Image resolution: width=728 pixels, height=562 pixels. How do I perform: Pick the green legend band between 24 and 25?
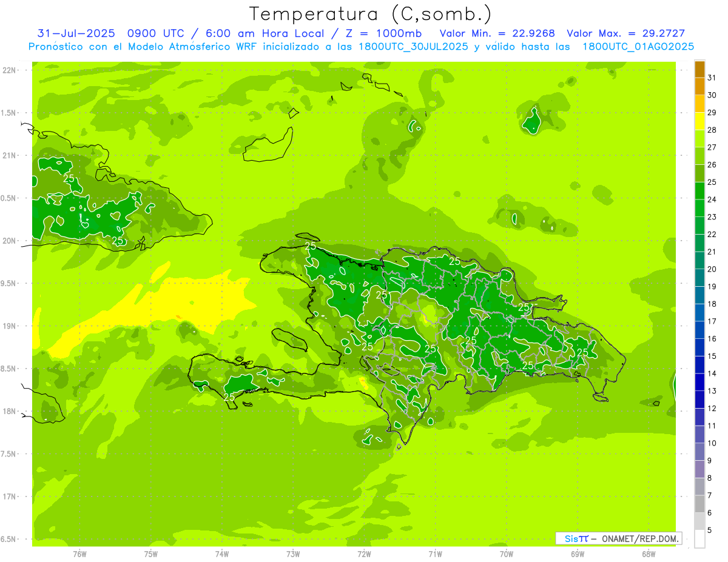(x=699, y=191)
